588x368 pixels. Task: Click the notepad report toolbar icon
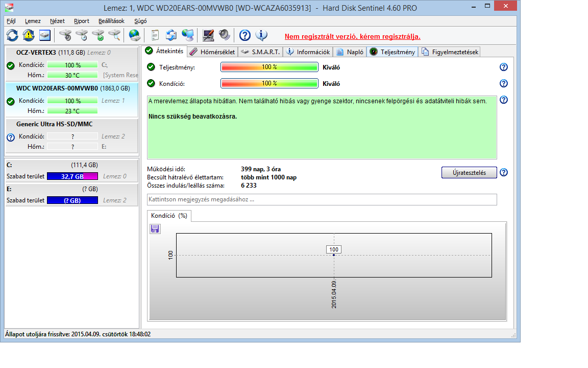click(155, 35)
